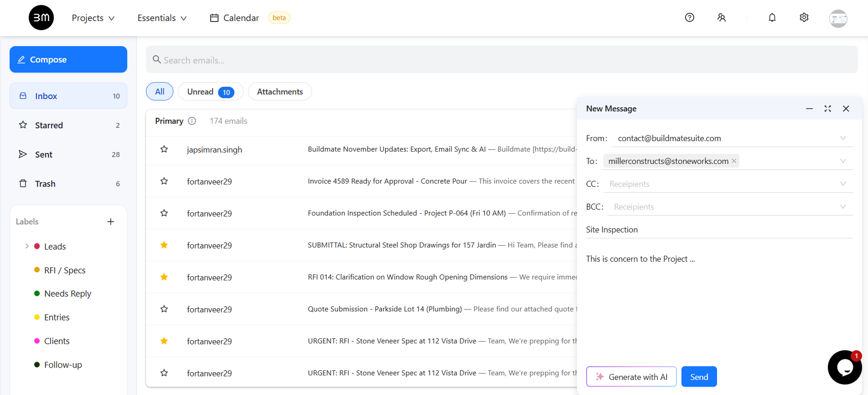Open the chat support bubble
The image size is (868, 395).
pyautogui.click(x=845, y=367)
